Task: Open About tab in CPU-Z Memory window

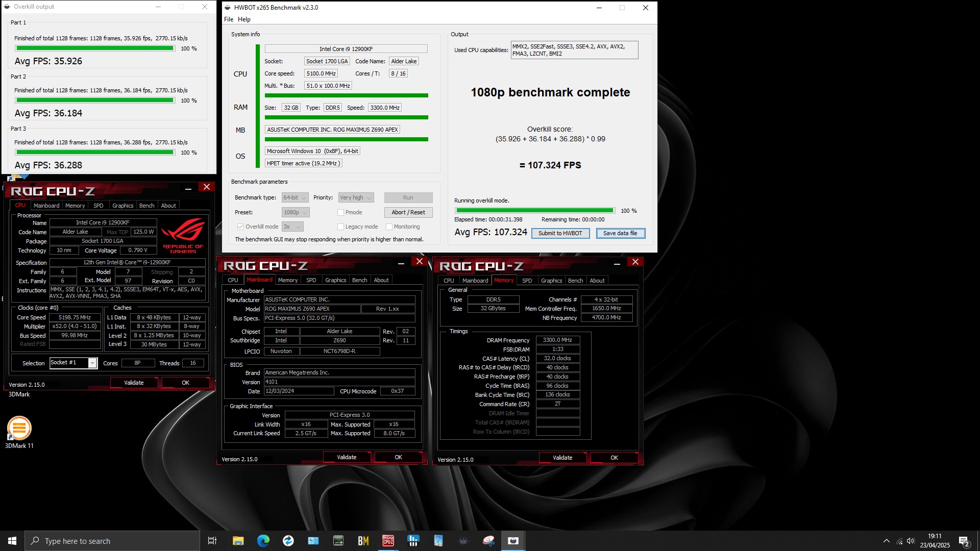Action: 597,281
